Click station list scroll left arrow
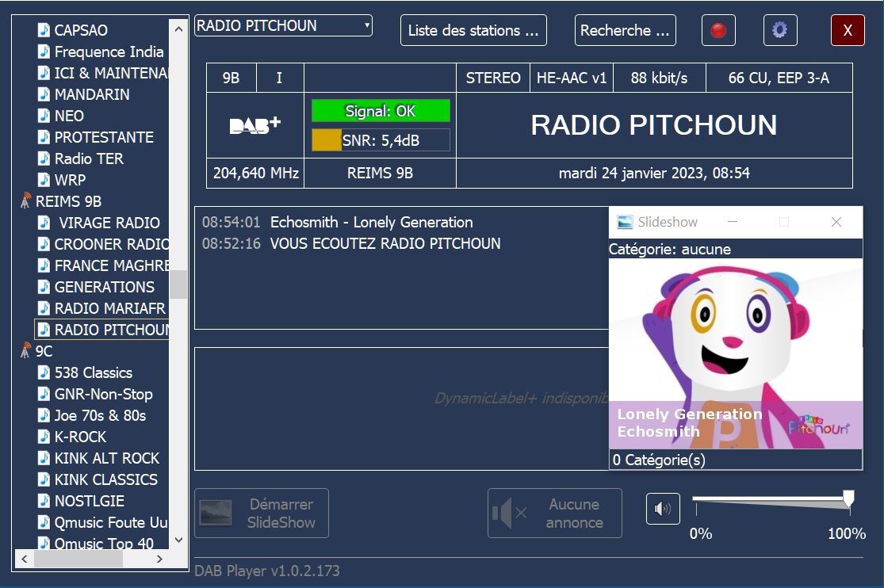 pos(25,559)
